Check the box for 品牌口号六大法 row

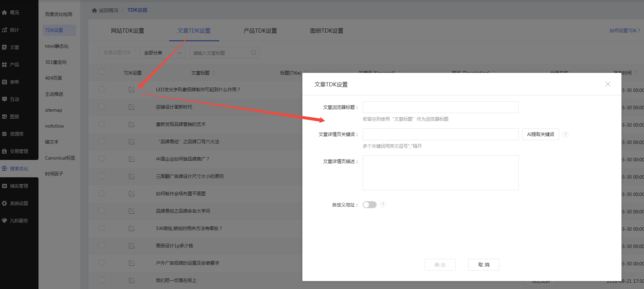click(102, 141)
